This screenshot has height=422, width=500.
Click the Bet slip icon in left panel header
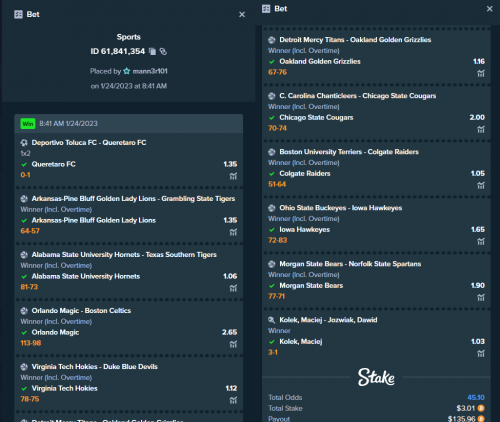[x=18, y=14]
